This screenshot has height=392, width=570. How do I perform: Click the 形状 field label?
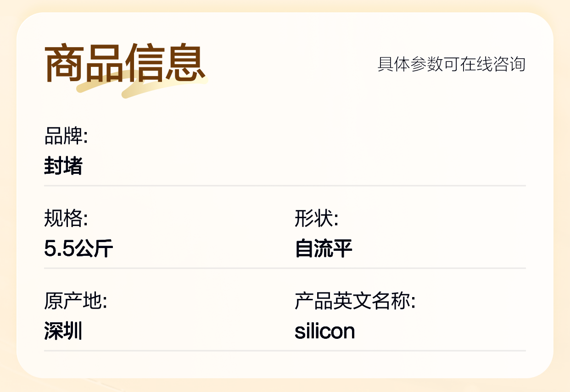(316, 218)
